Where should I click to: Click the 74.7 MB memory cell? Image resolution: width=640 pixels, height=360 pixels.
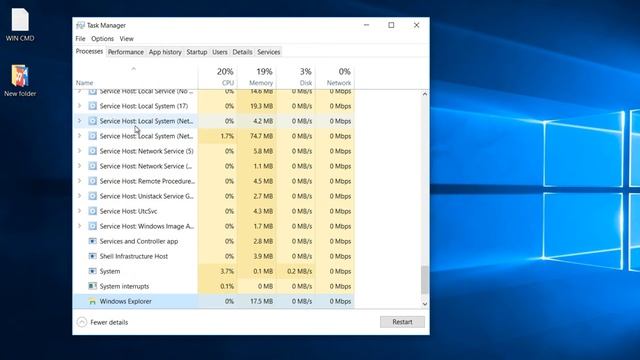(x=257, y=136)
